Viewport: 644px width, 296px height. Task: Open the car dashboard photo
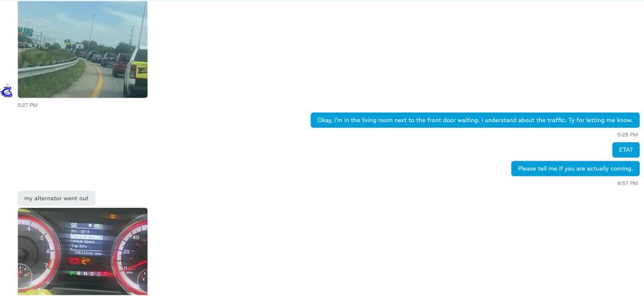click(82, 251)
